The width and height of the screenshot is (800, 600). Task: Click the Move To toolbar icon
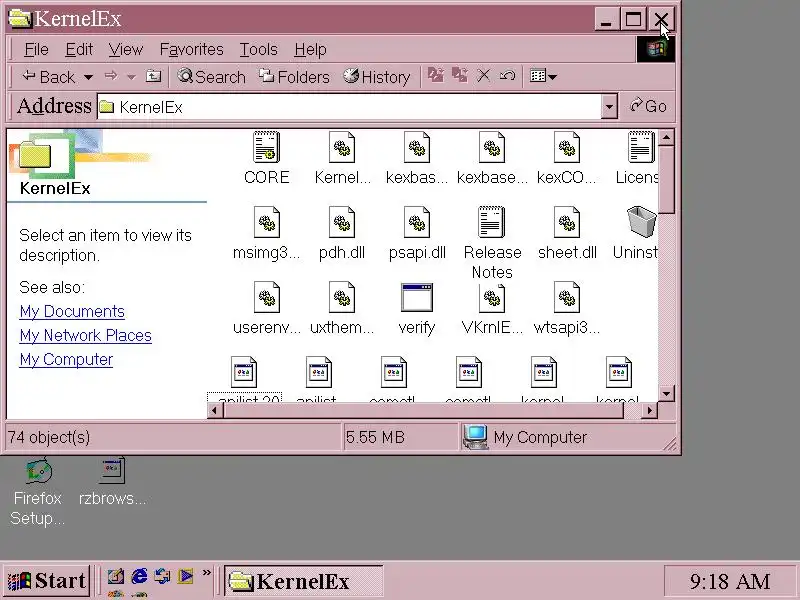[x=435, y=76]
